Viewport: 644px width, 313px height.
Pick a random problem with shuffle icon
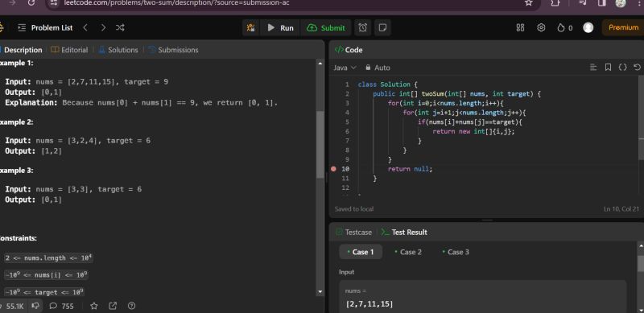click(x=120, y=27)
